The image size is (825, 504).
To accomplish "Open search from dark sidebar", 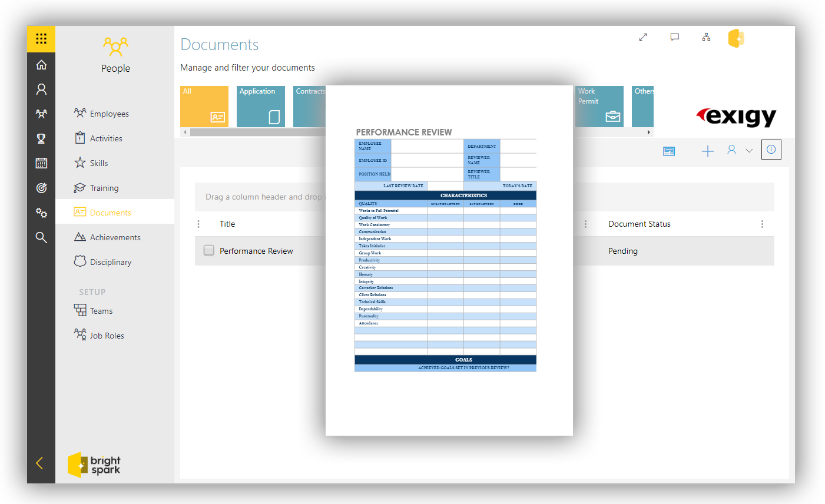I will pyautogui.click(x=41, y=237).
